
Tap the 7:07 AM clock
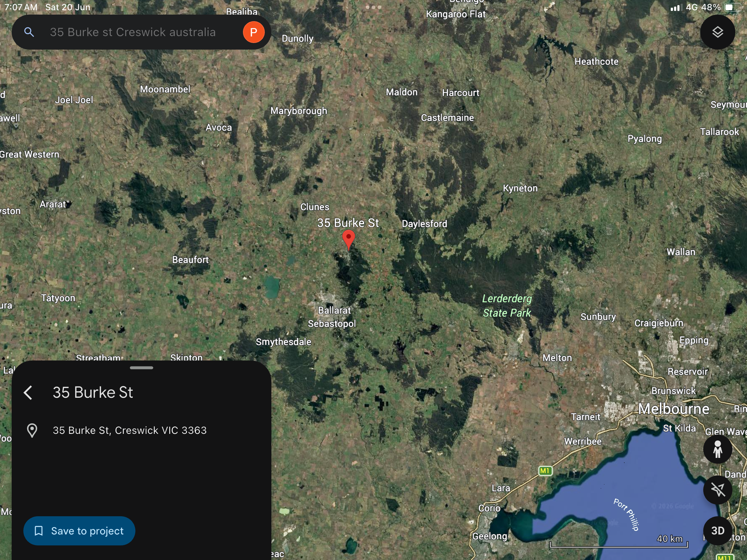21,7
